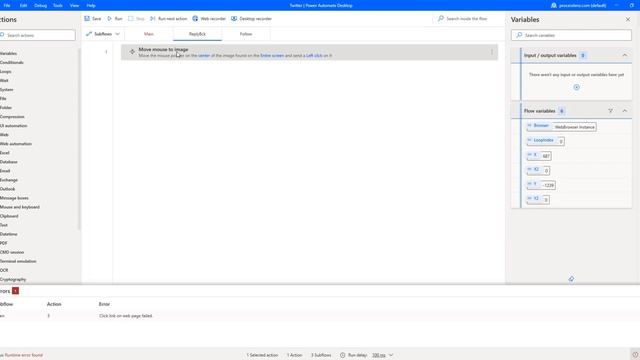Expand the Mouse and keyboard group
The image size is (640, 360).
20,207
